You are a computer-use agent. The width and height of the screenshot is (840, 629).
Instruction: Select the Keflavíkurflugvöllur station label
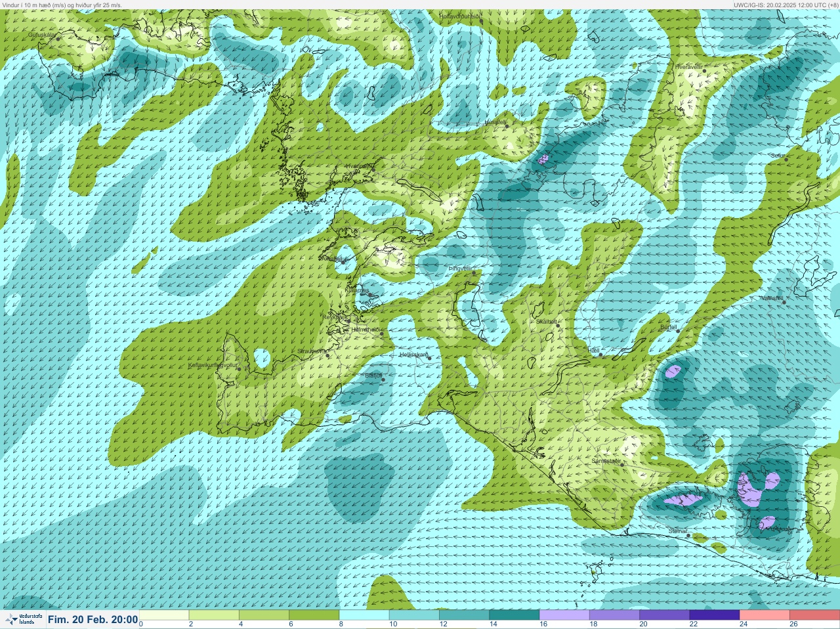(x=213, y=365)
